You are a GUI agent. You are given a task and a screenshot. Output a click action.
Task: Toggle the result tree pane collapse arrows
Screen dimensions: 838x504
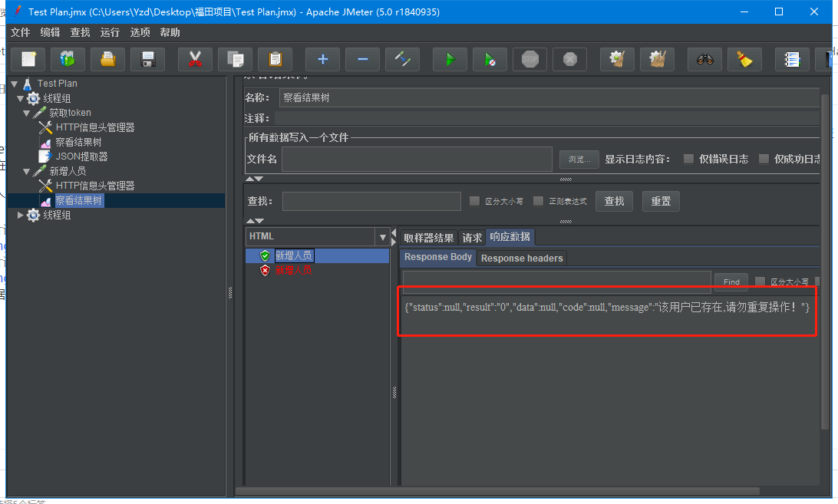pos(394,236)
